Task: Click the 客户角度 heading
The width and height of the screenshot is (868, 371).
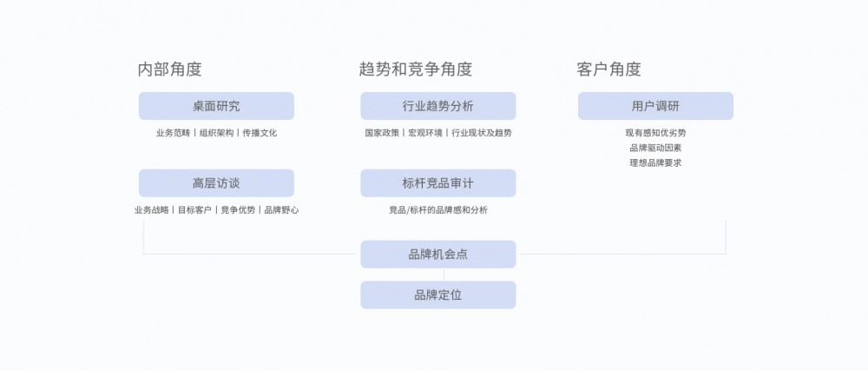Action: [609, 70]
